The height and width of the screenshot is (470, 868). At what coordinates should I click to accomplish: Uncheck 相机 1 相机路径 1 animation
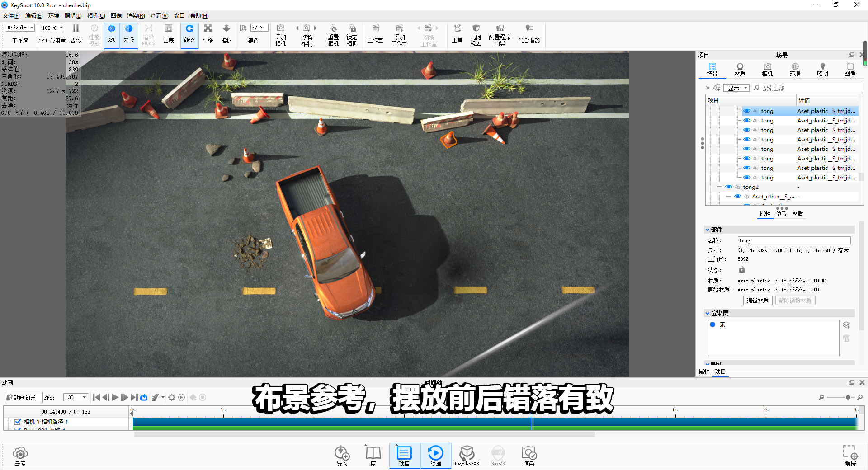(17, 422)
